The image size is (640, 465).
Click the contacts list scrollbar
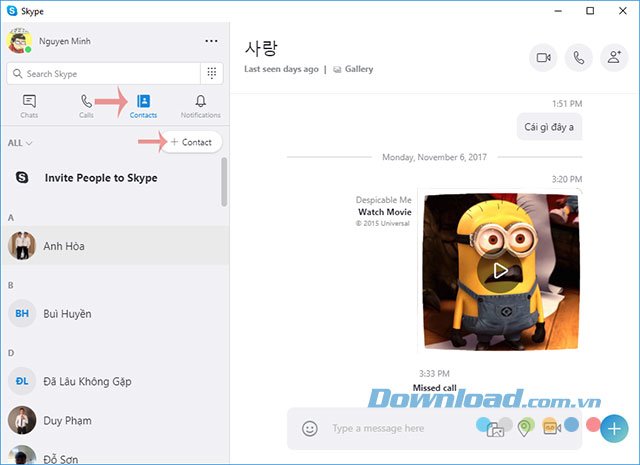click(224, 182)
